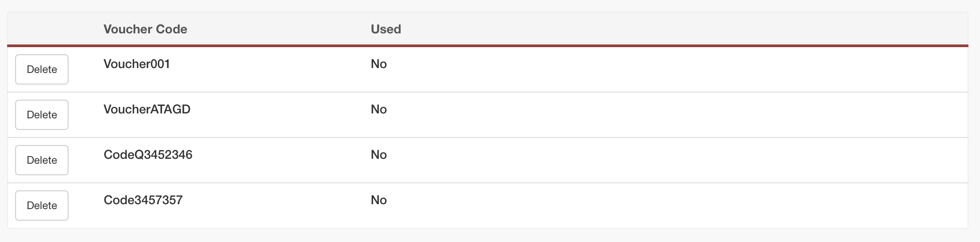Select the Voucher001 code text
Screen dimensions: 980x242
click(137, 64)
